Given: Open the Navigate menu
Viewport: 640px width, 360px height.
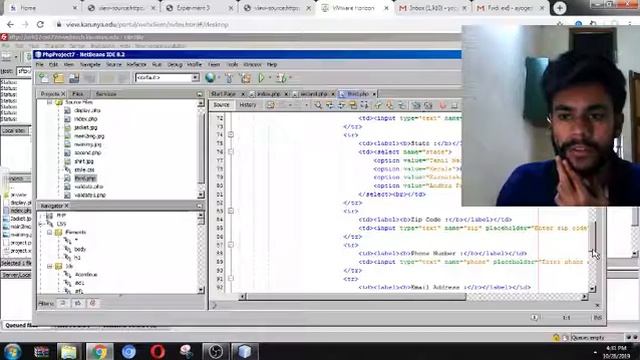Looking at the screenshot, I should click(90, 64).
